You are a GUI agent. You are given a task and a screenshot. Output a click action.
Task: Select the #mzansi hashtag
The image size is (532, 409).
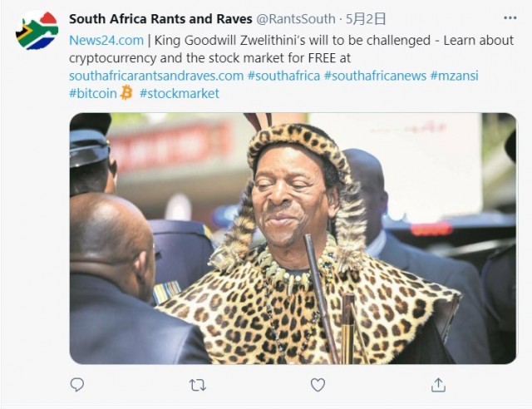click(455, 76)
